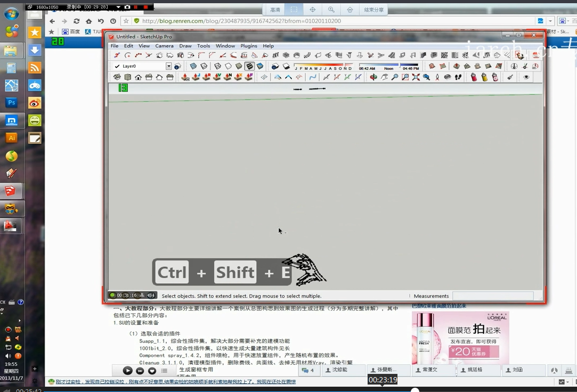Image resolution: width=577 pixels, height=392 pixels.
Task: Pause the screen recording
Action: pos(136,7)
